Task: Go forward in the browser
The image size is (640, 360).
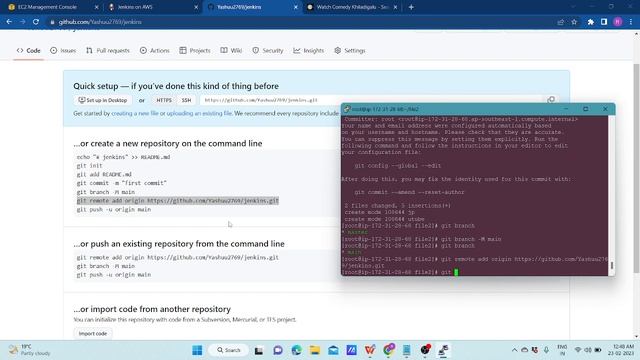Action: 22,22
